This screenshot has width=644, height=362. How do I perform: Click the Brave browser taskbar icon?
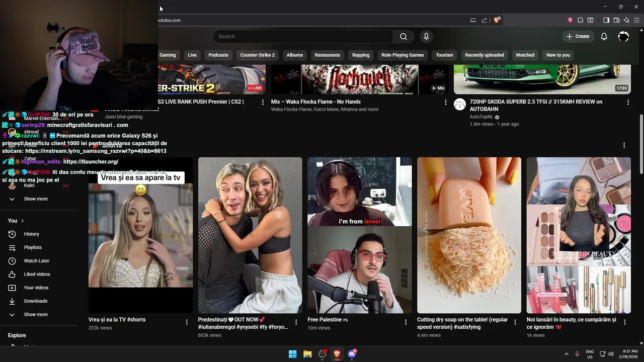click(337, 354)
